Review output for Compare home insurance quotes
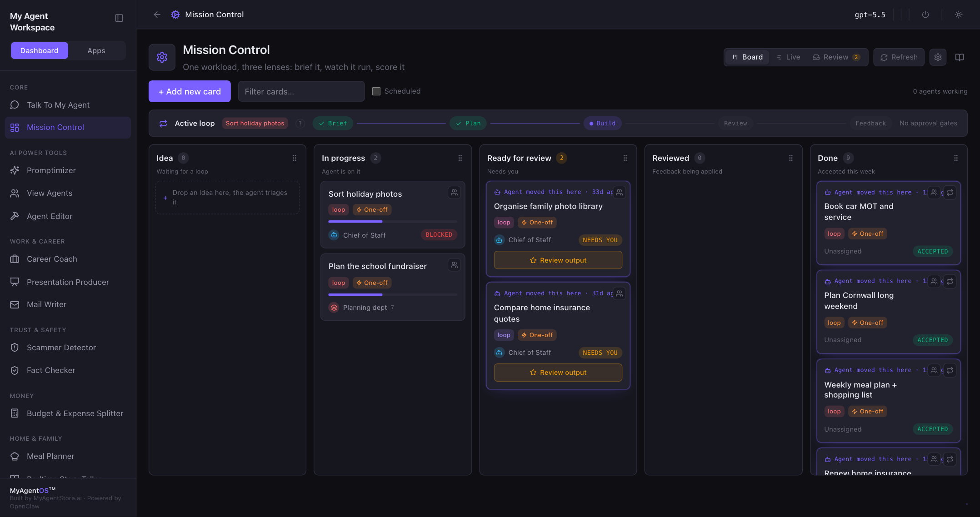Viewport: 980px width, 517px height. pyautogui.click(x=558, y=373)
